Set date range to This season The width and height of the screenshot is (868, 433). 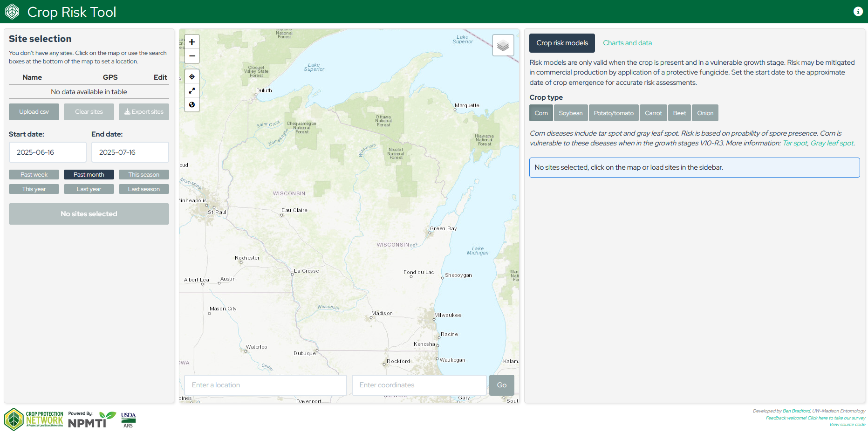click(144, 175)
